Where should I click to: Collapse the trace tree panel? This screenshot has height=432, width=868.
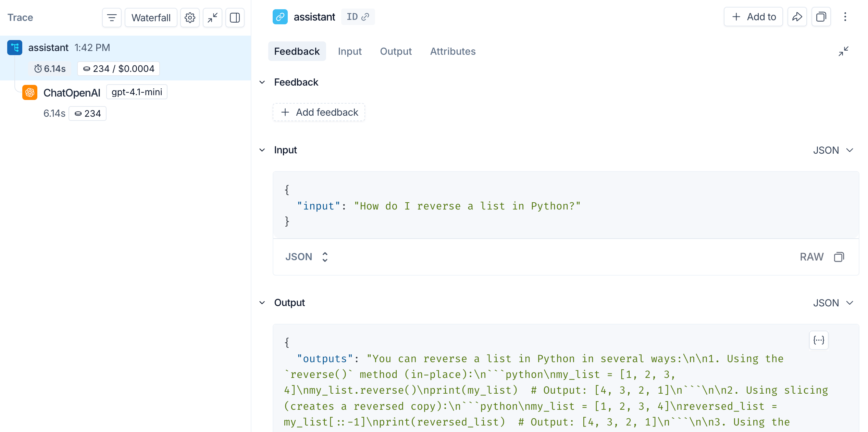coord(212,17)
